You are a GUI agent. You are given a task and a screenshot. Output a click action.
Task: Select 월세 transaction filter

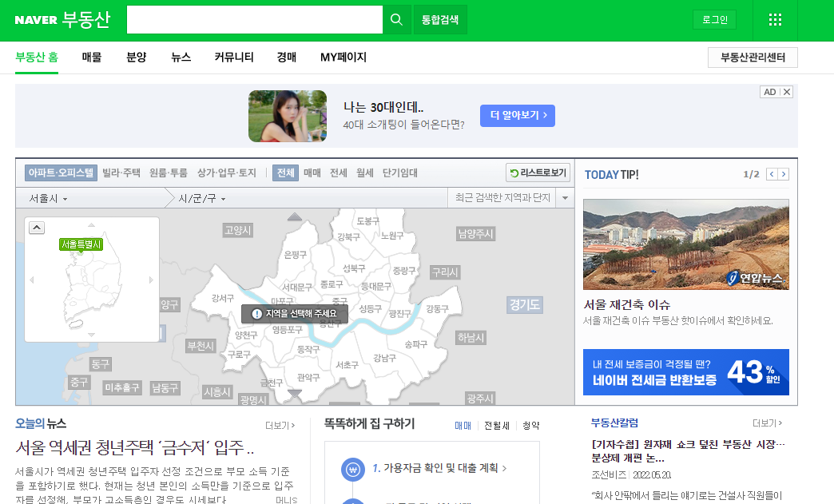pos(365,173)
